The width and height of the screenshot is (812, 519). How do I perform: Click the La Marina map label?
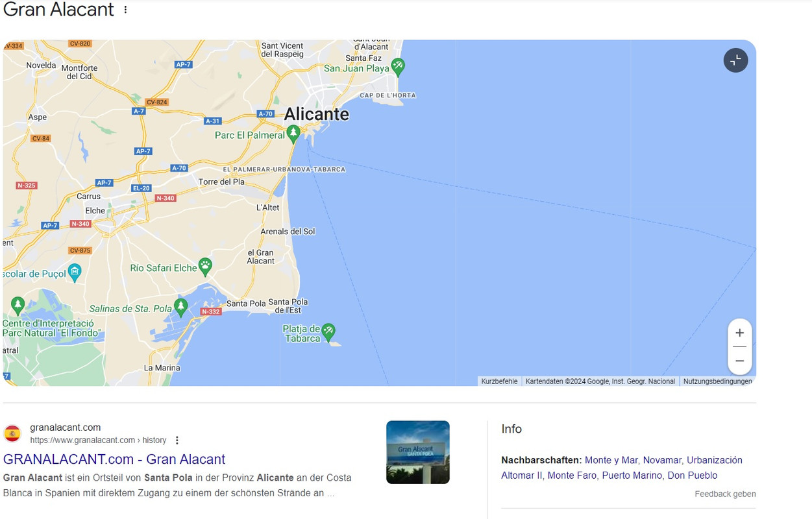162,368
